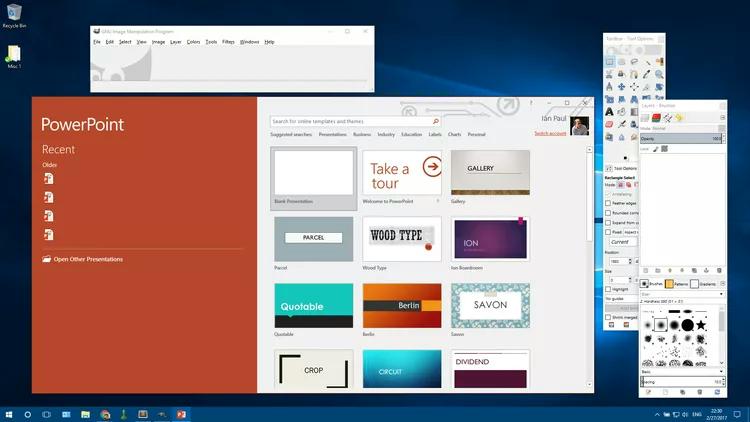The width and height of the screenshot is (750, 422).
Task: Open the Layers Mode dropdown
Action: [x=683, y=128]
